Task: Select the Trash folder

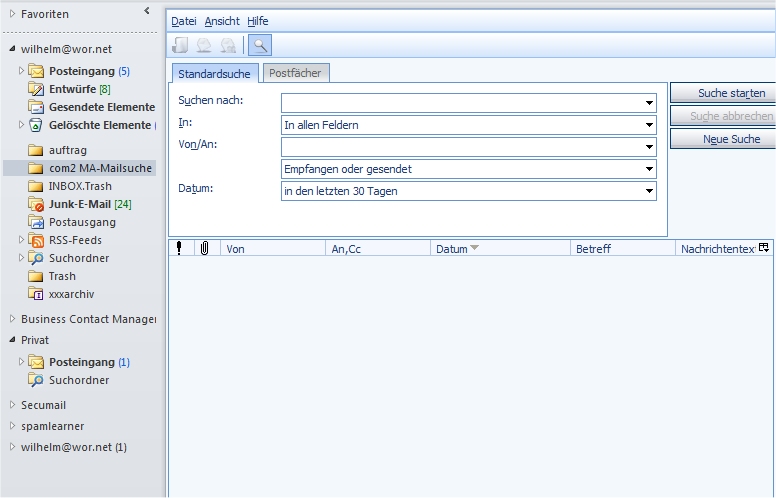Action: 62,276
